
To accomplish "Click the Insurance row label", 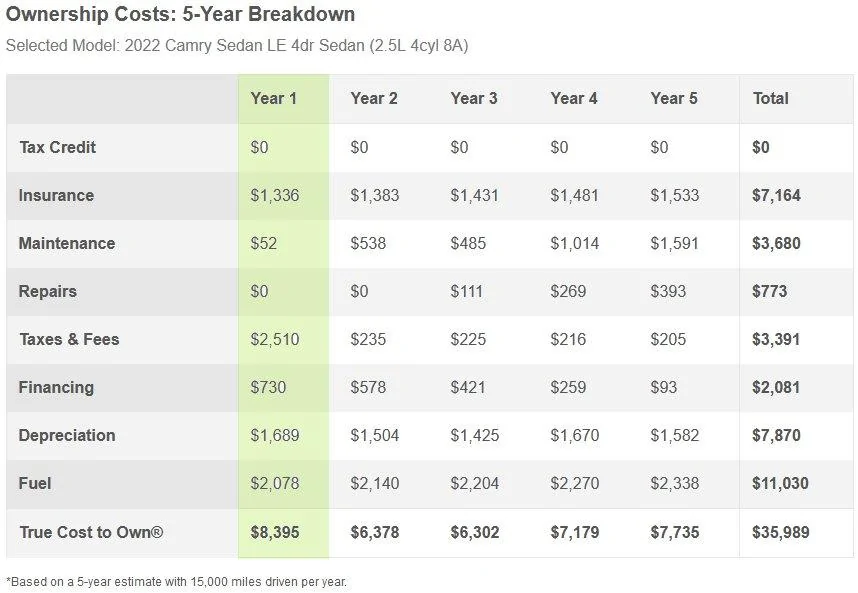I will tap(56, 195).
